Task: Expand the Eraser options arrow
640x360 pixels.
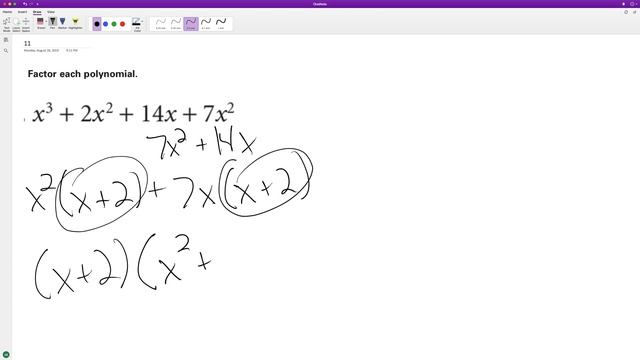Action: (x=46, y=21)
